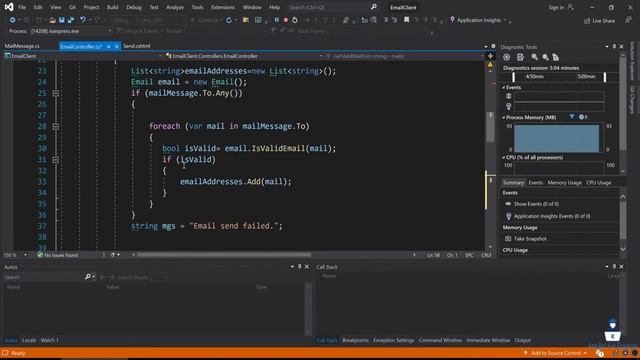This screenshot has width=640, height=360.
Task: Open the Extensions menu
Action: point(223,7)
